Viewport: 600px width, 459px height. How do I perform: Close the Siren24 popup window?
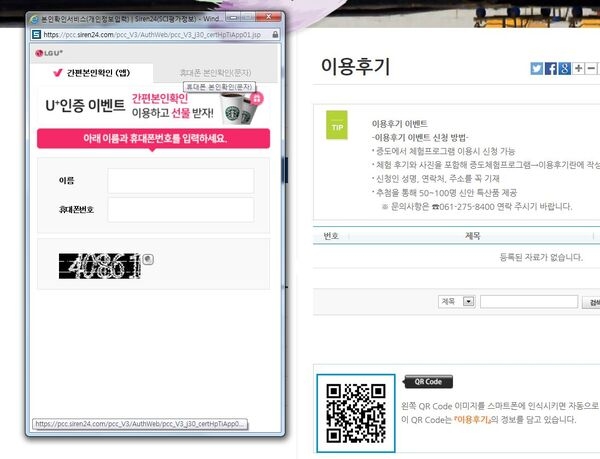[x=268, y=16]
